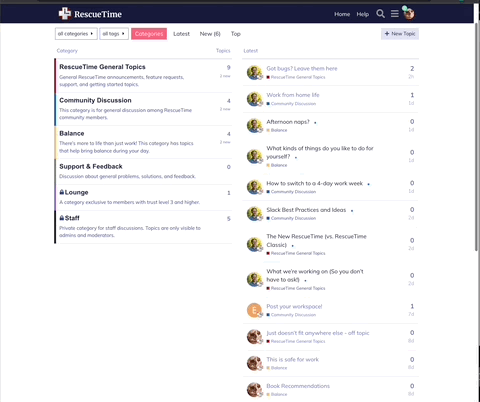This screenshot has width=480, height=402.
Task: Open the Community Discussion category
Action: [x=95, y=100]
